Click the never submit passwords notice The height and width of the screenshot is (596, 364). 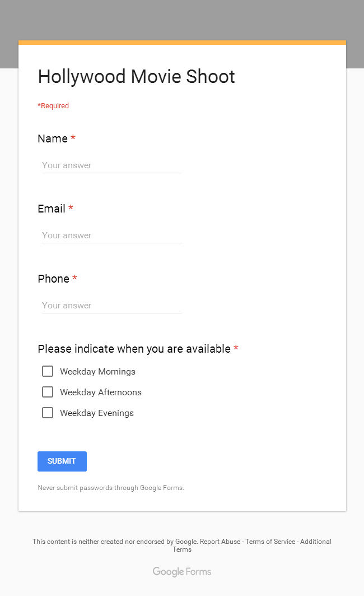tap(111, 488)
